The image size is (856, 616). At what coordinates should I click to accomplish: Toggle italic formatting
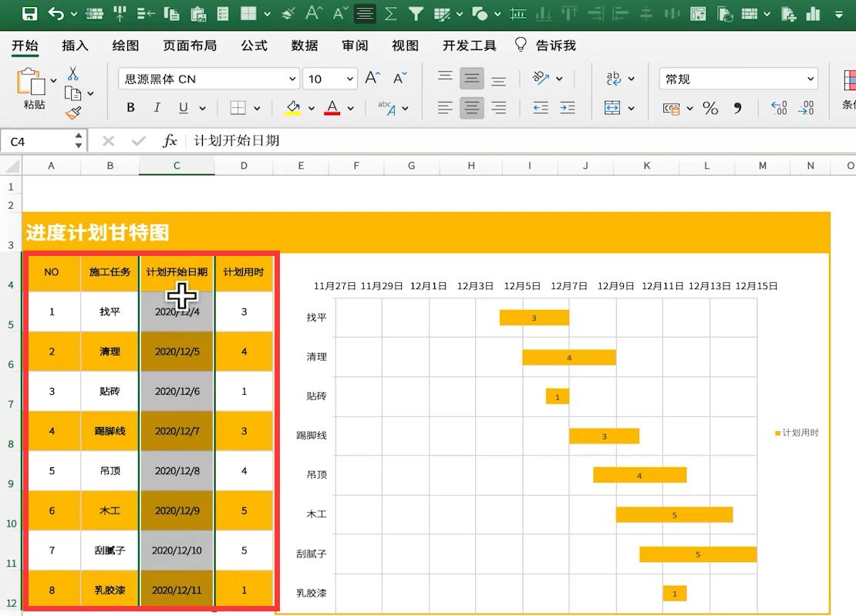click(157, 108)
